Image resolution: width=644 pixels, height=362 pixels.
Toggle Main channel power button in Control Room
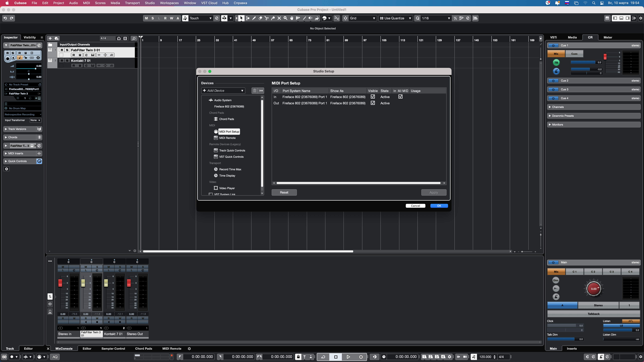coord(553,263)
